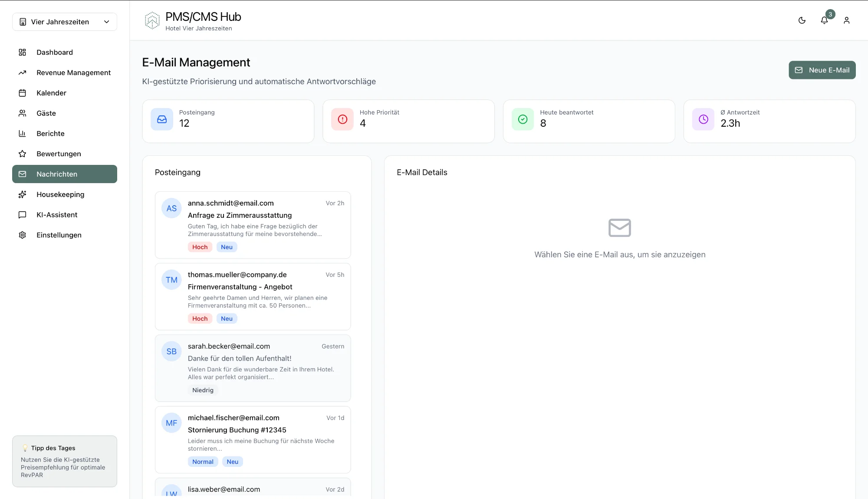Toggle dark mode with the moon icon
868x499 pixels.
802,20
